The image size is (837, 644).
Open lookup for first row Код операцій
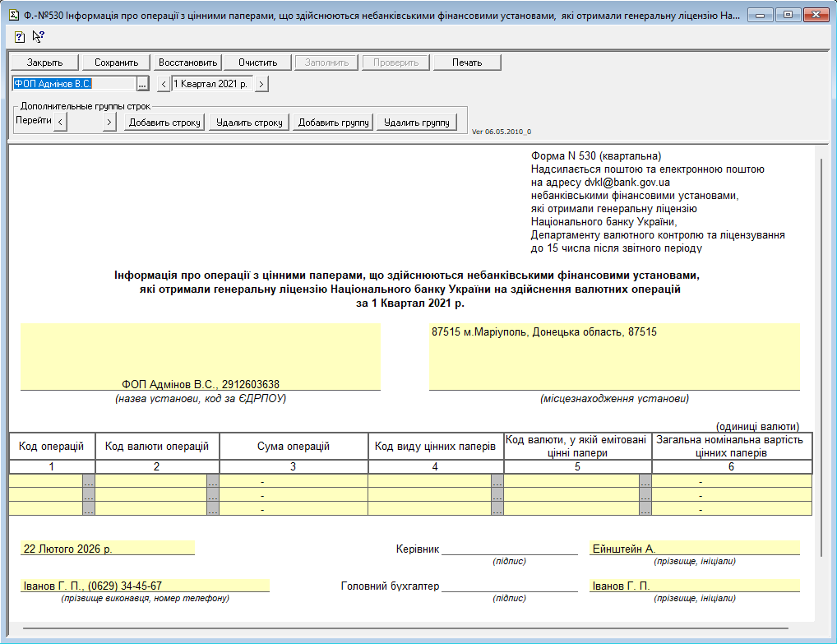89,482
